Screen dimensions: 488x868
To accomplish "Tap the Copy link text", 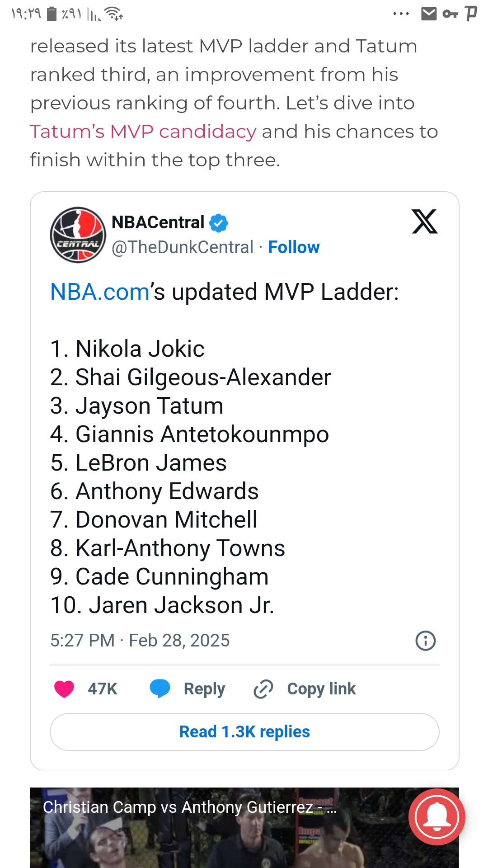I will click(321, 689).
